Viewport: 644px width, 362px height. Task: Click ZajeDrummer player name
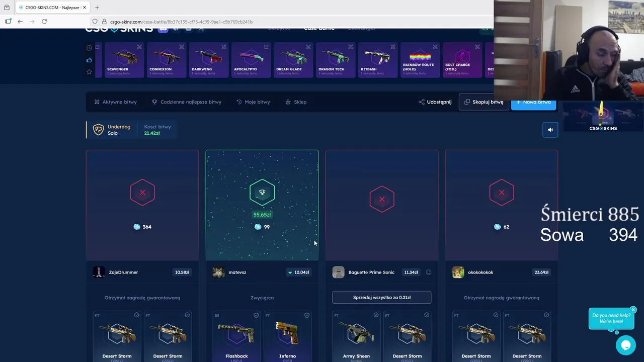point(123,273)
